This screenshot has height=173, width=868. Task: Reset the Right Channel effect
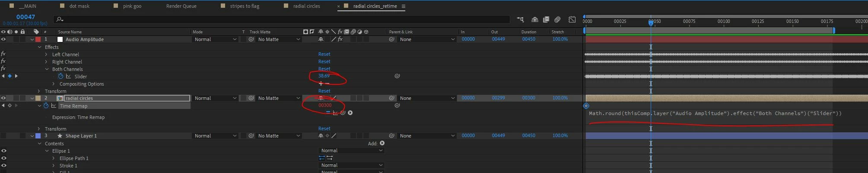[324, 61]
